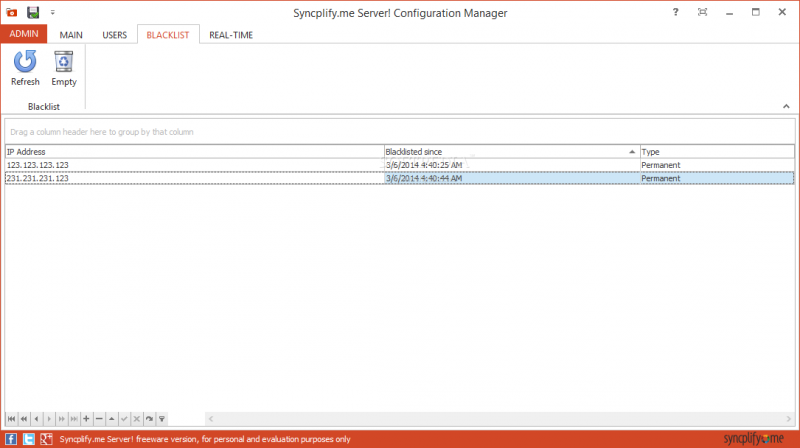Screen dimensions: 800x448
Task: Delete record with the minus button
Action: coord(99,419)
